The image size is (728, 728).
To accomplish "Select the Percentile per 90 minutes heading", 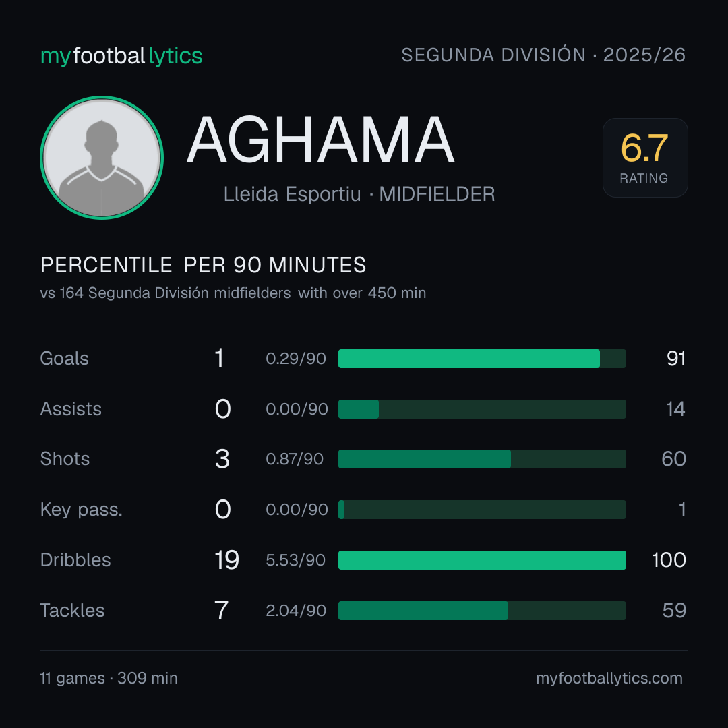I will click(x=204, y=265).
